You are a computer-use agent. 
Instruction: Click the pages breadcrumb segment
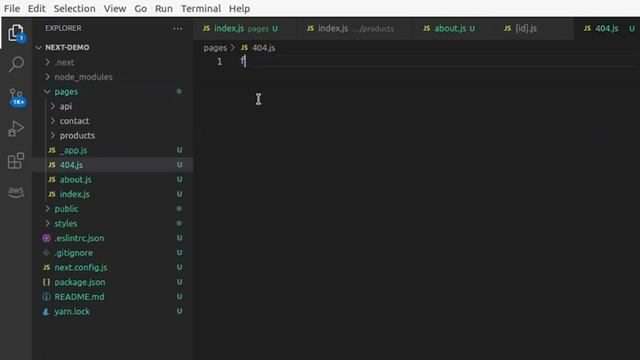215,48
